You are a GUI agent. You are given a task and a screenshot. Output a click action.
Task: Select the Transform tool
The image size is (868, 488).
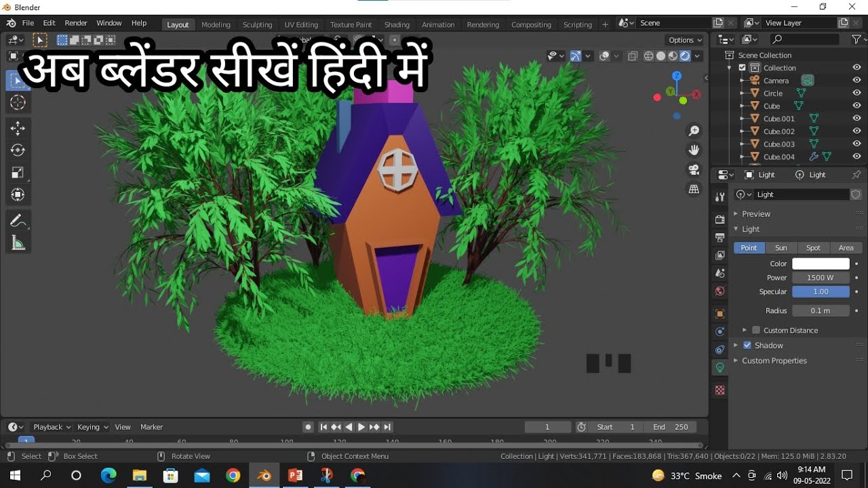(x=18, y=195)
